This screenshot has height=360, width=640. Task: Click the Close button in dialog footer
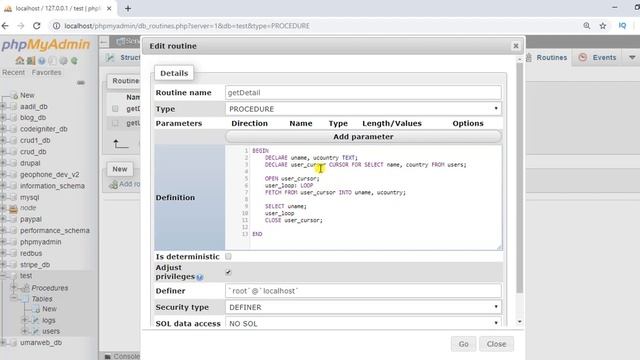point(496,344)
